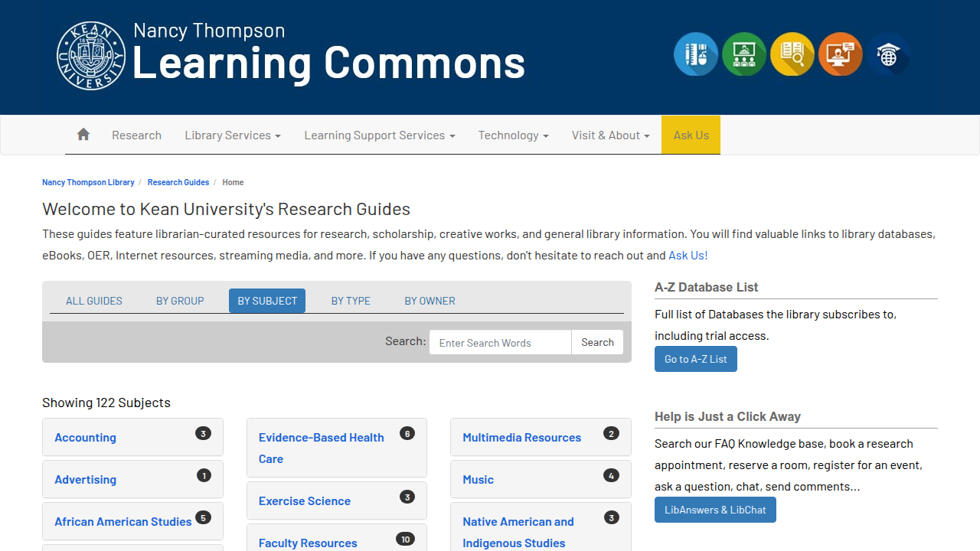Click the Learning Commons banner title
Screen dimensions: 980x551
click(329, 63)
